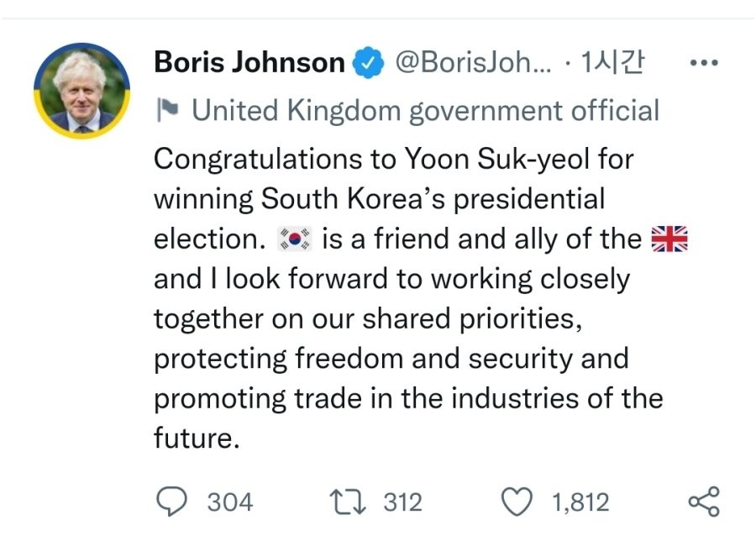Like the tweet with the heart icon
Screen dimensions: 756x541
[x=518, y=502]
